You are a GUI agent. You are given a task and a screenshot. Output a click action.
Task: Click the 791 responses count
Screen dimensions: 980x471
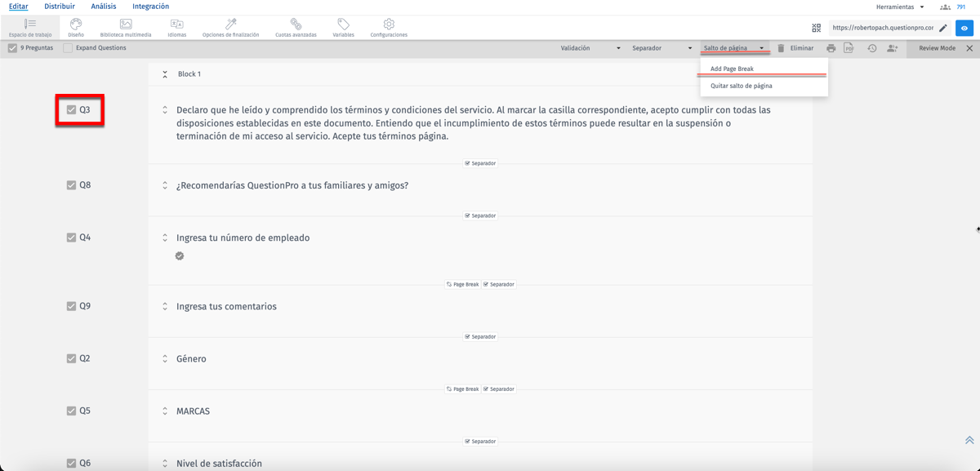tap(960, 7)
